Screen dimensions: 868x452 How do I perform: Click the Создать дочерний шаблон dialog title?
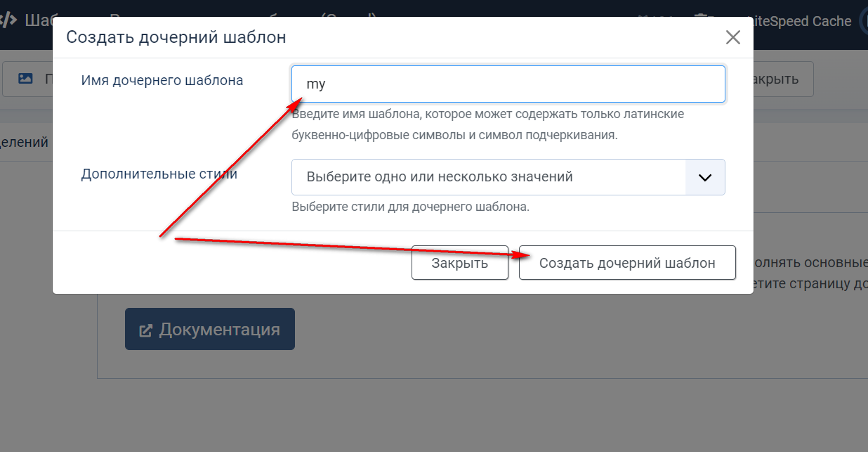[x=176, y=37]
